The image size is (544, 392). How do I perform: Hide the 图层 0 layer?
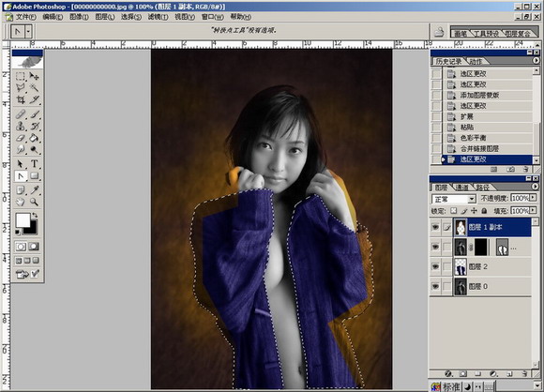tap(435, 286)
